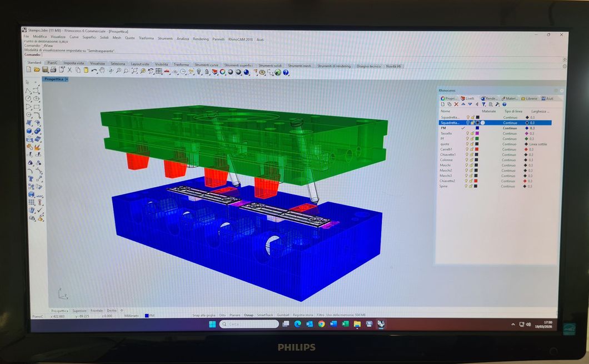Select the circle tool in left sidebar
This screenshot has width=589, height=364.
pyautogui.click(x=28, y=98)
